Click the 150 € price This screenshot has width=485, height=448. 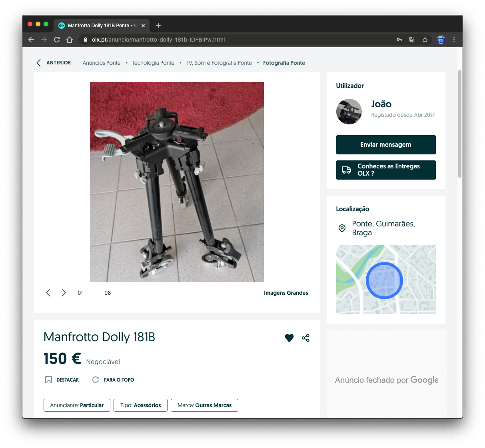pos(62,359)
